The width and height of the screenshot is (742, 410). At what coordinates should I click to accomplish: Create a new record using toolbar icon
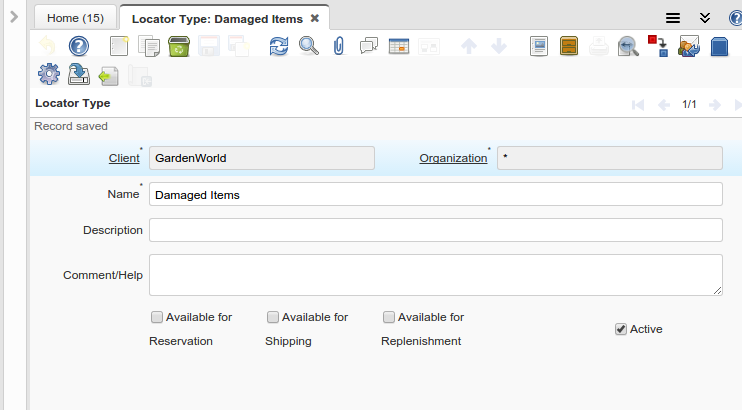point(120,46)
